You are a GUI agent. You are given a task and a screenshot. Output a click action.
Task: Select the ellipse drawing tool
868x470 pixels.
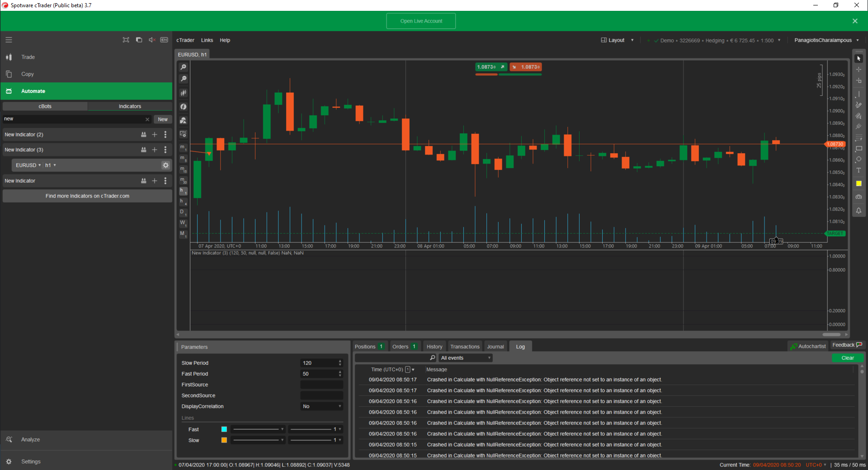(x=859, y=159)
